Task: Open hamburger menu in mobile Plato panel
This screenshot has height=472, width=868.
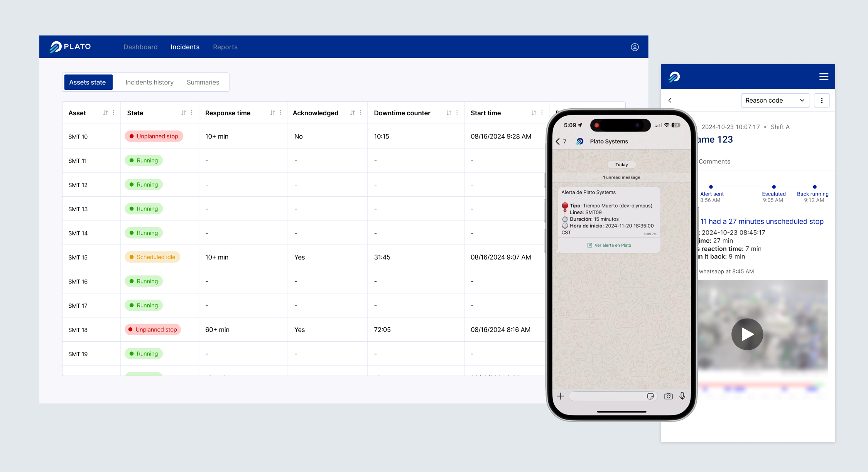Action: coord(824,77)
